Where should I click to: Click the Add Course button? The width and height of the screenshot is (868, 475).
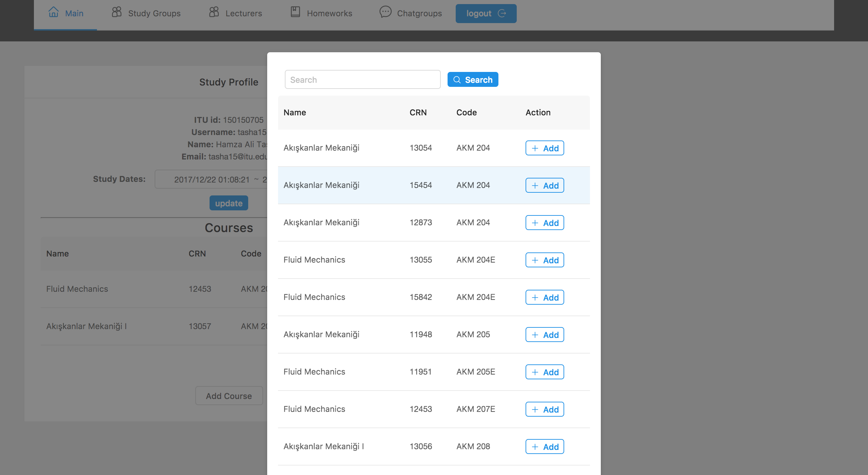point(229,396)
